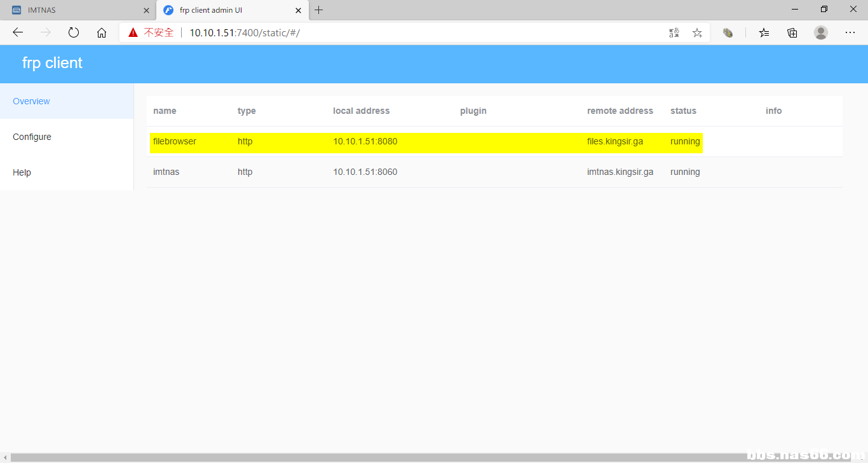
Task: Click remote address files.kingsir.ga
Action: [615, 141]
